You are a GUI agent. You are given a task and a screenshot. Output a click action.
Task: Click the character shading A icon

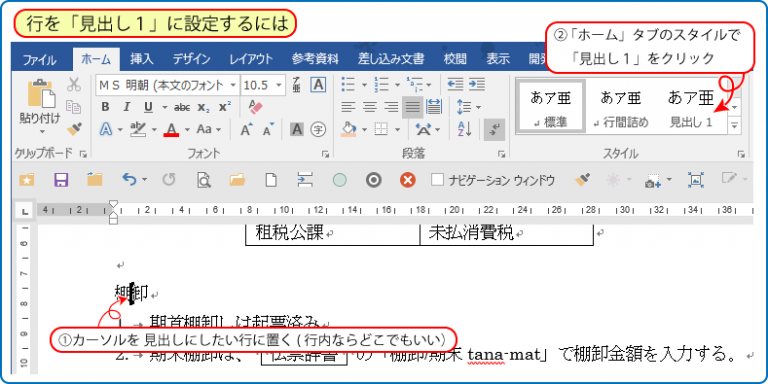(x=297, y=129)
